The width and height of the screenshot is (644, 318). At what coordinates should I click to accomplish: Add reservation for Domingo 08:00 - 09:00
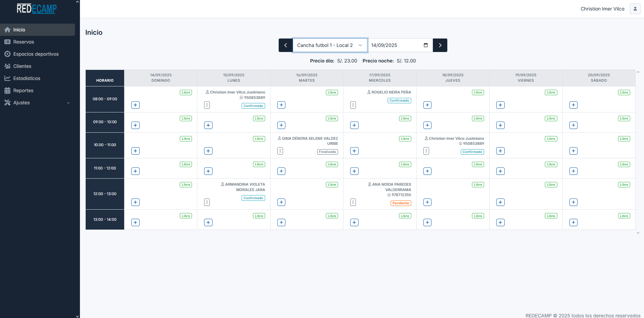coord(135,105)
